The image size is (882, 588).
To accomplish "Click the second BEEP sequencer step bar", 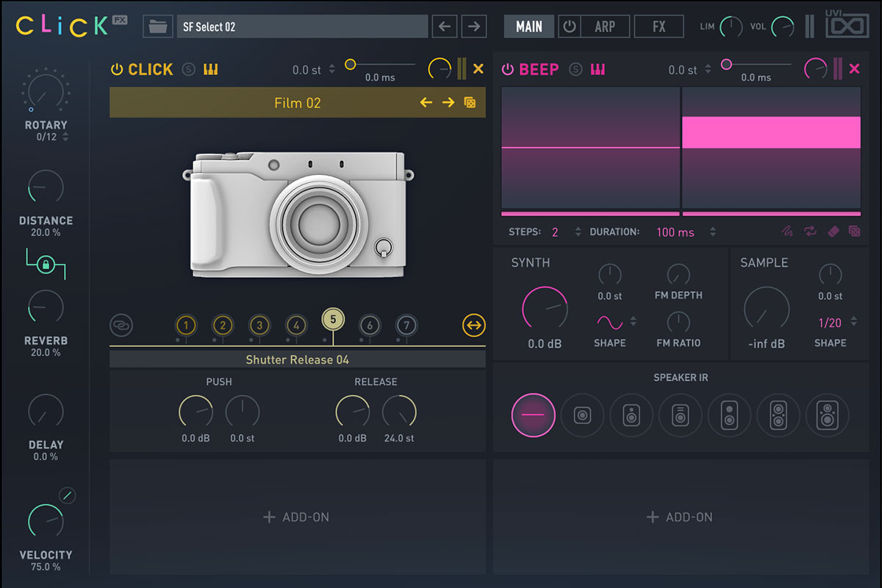I will point(771,132).
